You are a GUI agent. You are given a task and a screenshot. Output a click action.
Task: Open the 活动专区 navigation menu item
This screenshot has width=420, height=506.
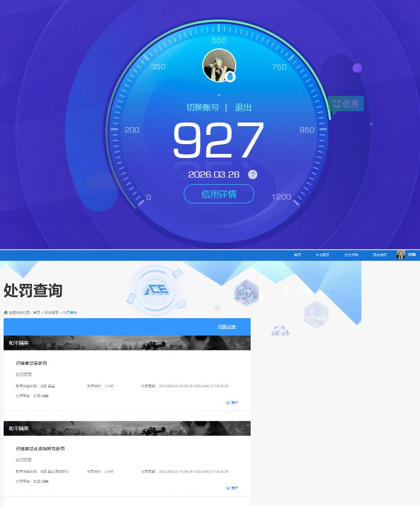(378, 254)
